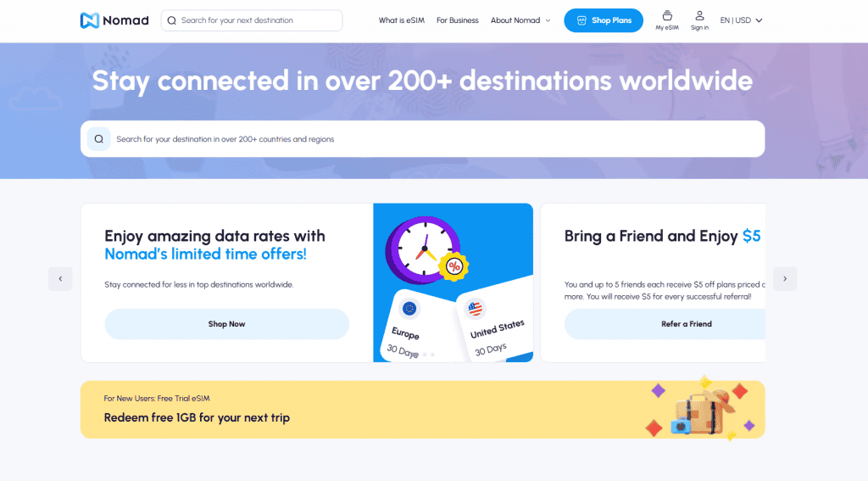868x481 pixels.
Task: Click the luggage illustration on yellow banner
Action: pyautogui.click(x=699, y=411)
